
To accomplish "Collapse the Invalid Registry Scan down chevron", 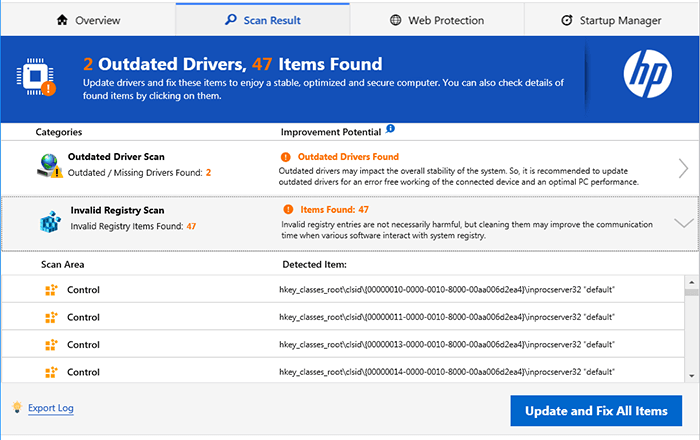I will pos(683,222).
